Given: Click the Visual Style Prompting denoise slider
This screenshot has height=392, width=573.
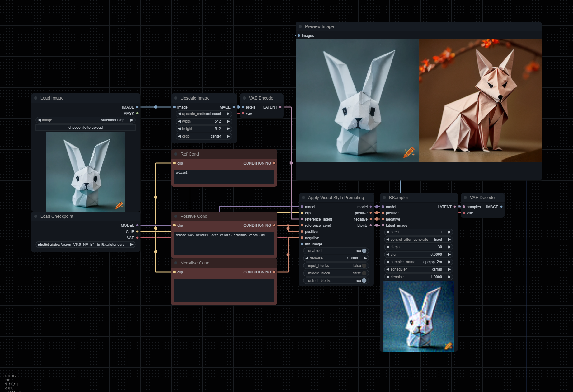Looking at the screenshot, I should pyautogui.click(x=336, y=258).
